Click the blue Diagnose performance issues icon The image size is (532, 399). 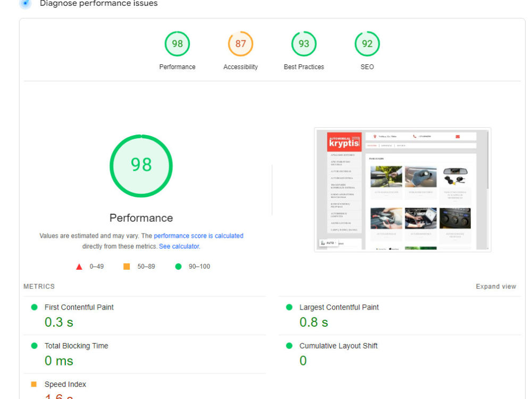(x=26, y=3)
